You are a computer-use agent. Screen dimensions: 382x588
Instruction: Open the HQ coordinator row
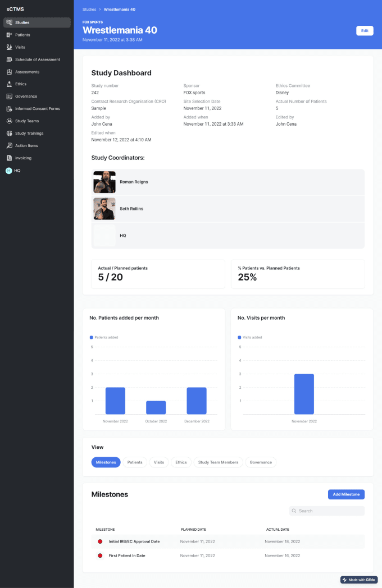[228, 236]
